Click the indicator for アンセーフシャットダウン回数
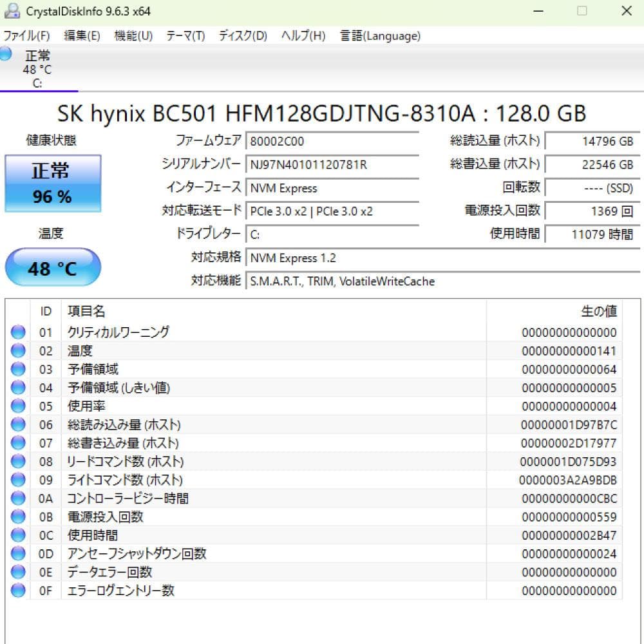Viewport: 644px width, 644px height. (x=19, y=553)
